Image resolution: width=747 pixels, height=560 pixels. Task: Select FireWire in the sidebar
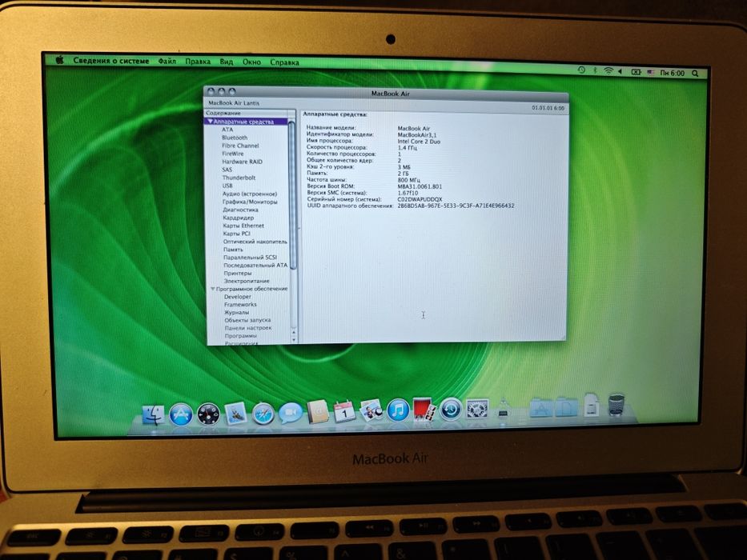[232, 154]
